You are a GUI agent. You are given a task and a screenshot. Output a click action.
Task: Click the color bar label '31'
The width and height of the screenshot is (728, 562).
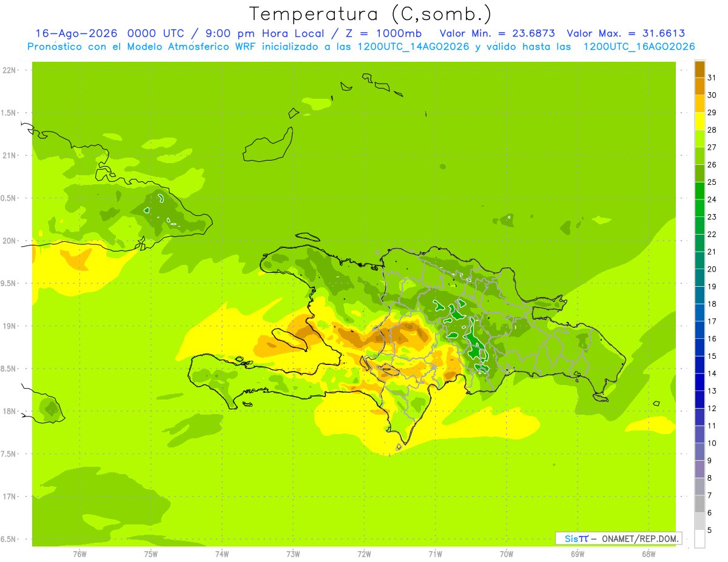(712, 78)
